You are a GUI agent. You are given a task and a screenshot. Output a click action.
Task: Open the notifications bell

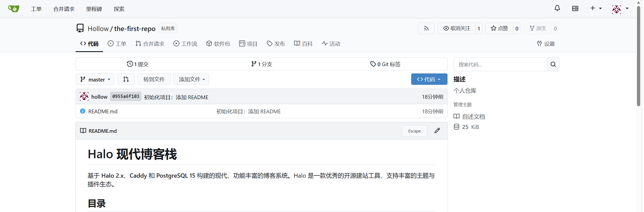pos(557,9)
